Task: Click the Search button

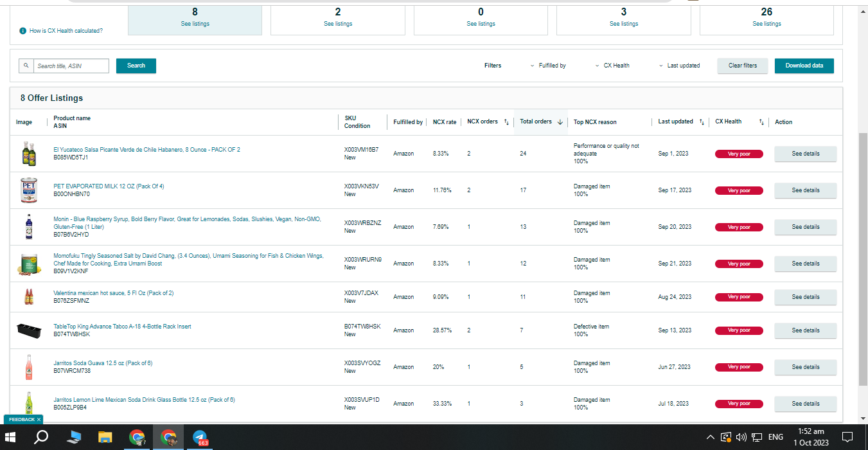Action: (x=136, y=66)
